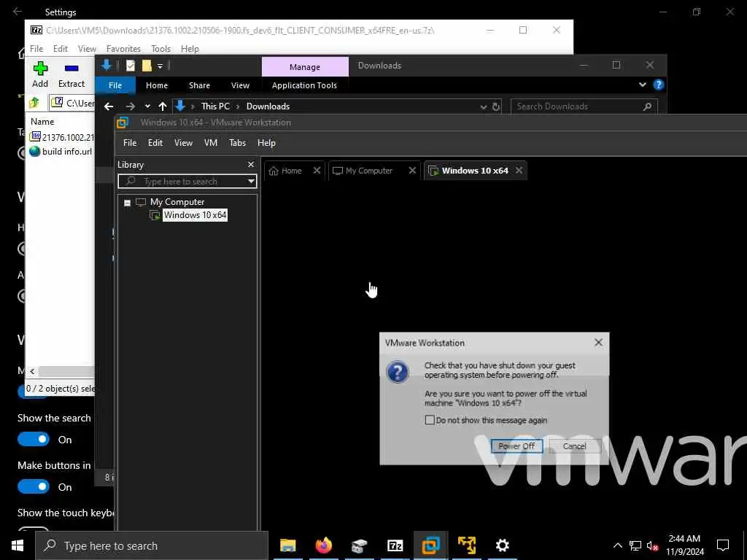Click the Power Off button in the dialog
Viewport: 747px width, 560px height.
(516, 446)
